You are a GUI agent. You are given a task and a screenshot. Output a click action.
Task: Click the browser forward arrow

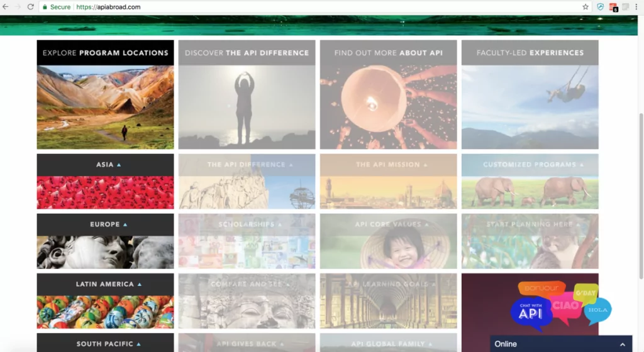pos(18,6)
